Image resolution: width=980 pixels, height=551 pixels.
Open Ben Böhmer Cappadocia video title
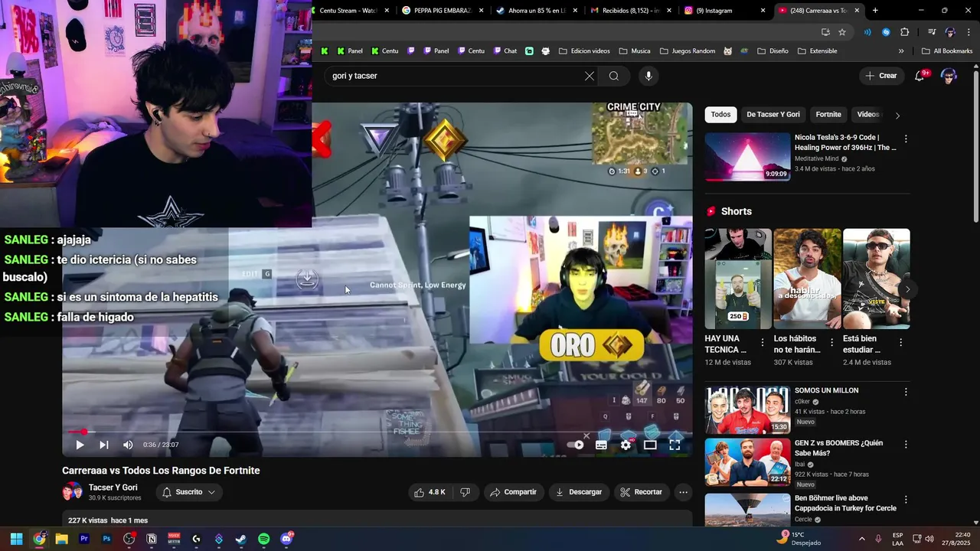[x=845, y=503]
